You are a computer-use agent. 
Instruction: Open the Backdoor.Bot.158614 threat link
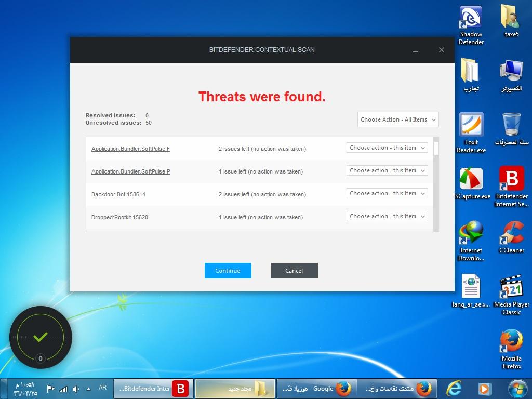pyautogui.click(x=118, y=194)
